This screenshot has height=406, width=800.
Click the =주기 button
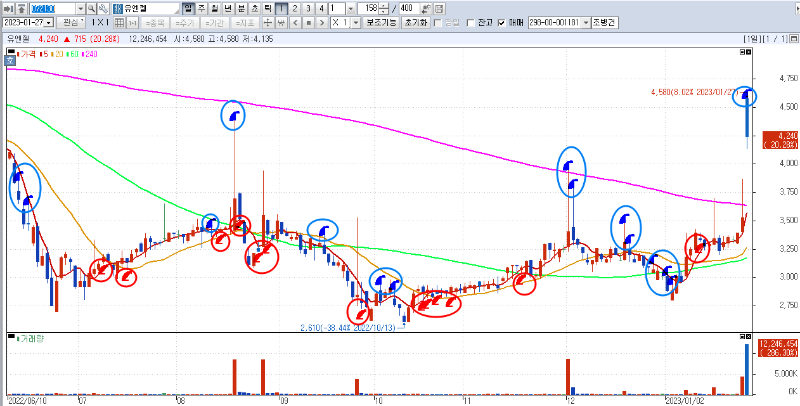185,23
